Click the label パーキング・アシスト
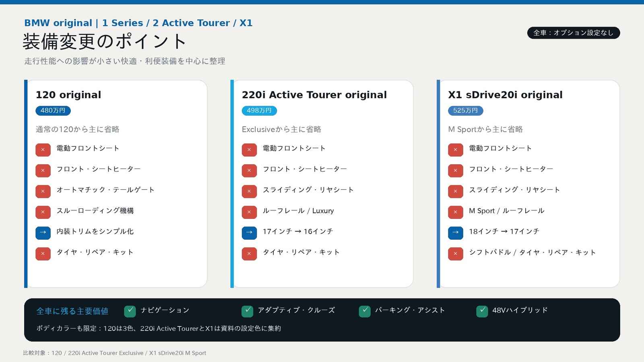Image resolution: width=644 pixels, height=362 pixels. click(x=410, y=310)
